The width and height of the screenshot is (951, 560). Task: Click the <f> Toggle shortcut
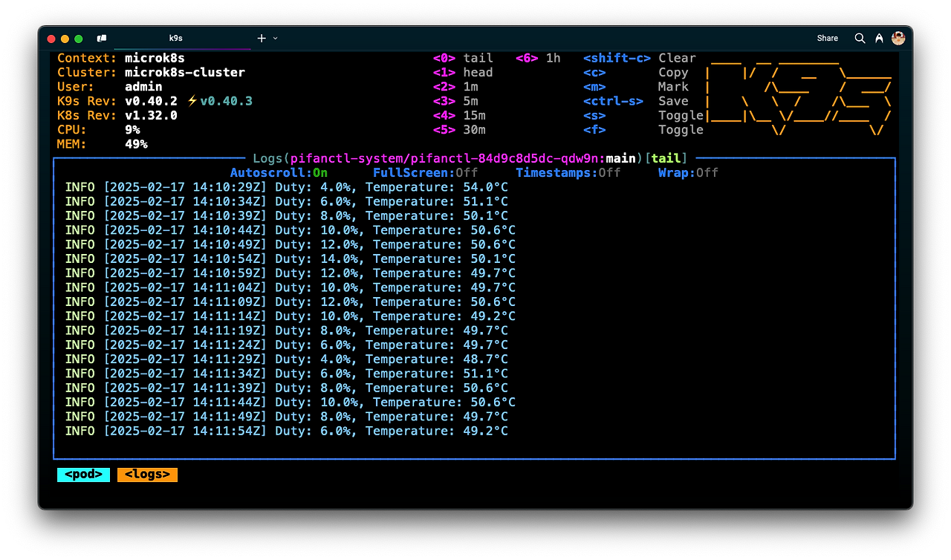pyautogui.click(x=643, y=130)
